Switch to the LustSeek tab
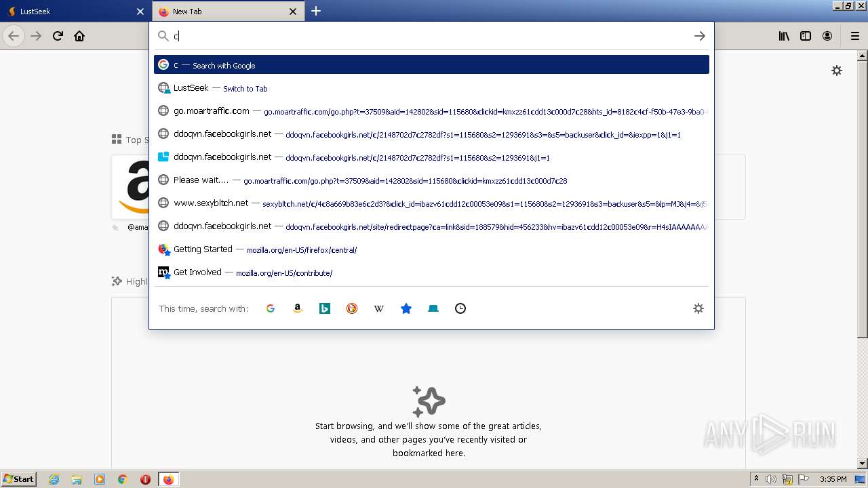868x488 pixels. click(75, 12)
